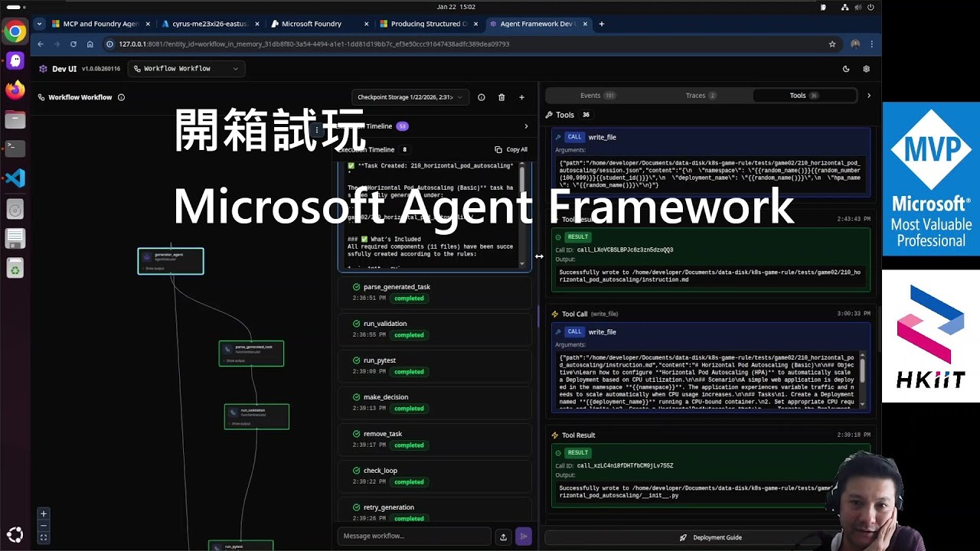Open system power menu in top bar
Image resolution: width=980 pixels, height=551 pixels.
click(x=871, y=7)
